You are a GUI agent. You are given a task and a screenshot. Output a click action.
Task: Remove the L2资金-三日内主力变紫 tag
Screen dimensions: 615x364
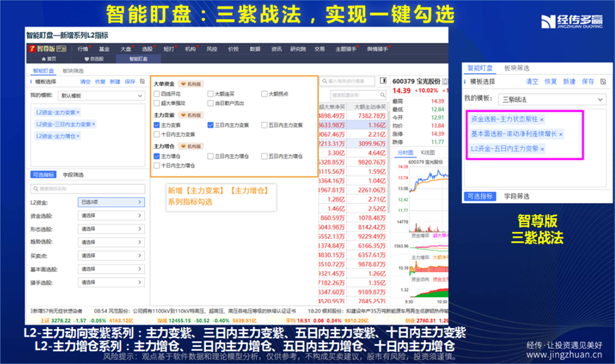94,124
